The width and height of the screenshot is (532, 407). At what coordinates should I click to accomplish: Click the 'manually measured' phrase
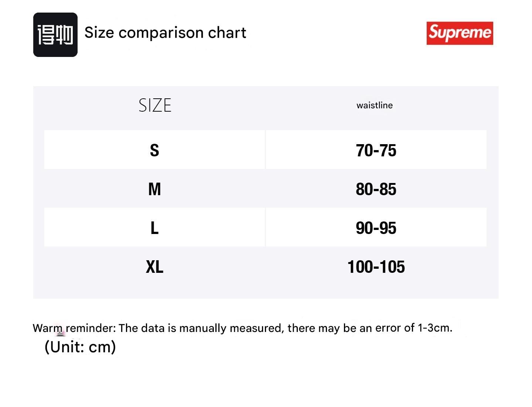click(x=230, y=328)
